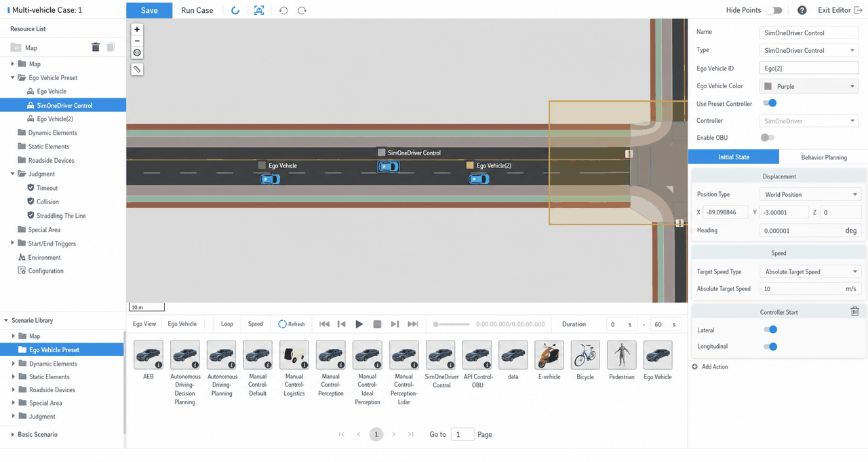Expand Start/End Triggers in Resource List
Image resolution: width=868 pixels, height=462 pixels.
click(13, 244)
